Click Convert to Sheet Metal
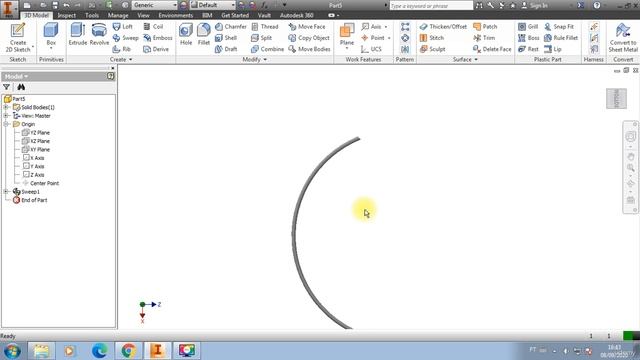Viewport: 640px width, 360px height. coord(623,37)
